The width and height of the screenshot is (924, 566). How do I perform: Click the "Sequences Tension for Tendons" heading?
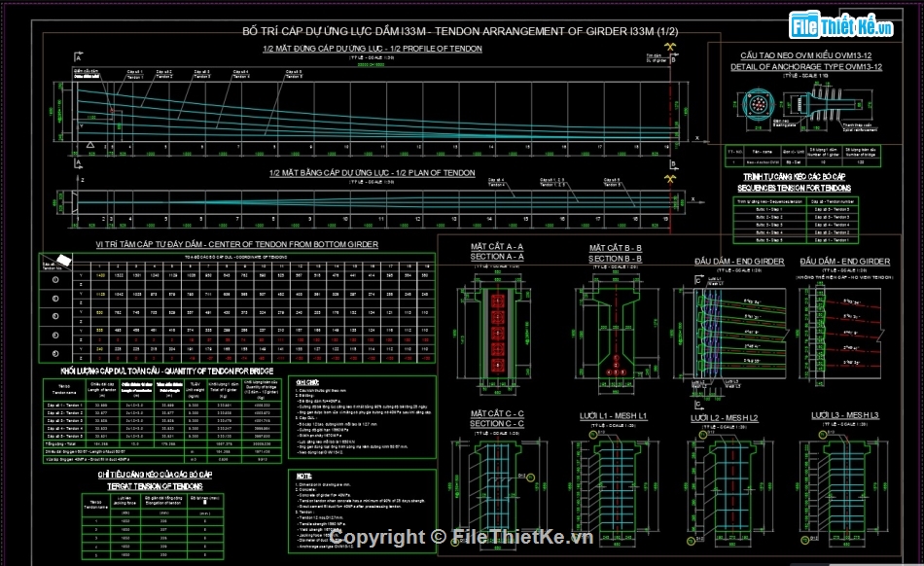coord(795,185)
